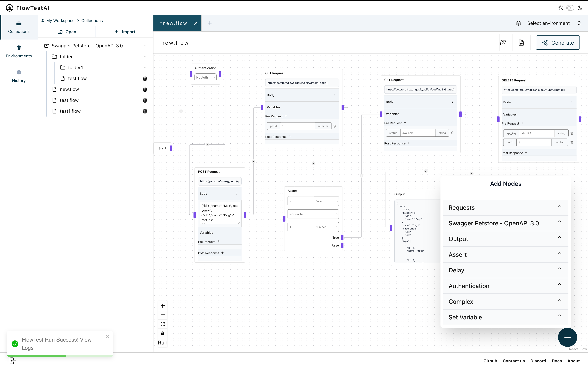Click the petId value field in GET Request
Viewport: 588px width, 369px height.
(297, 126)
